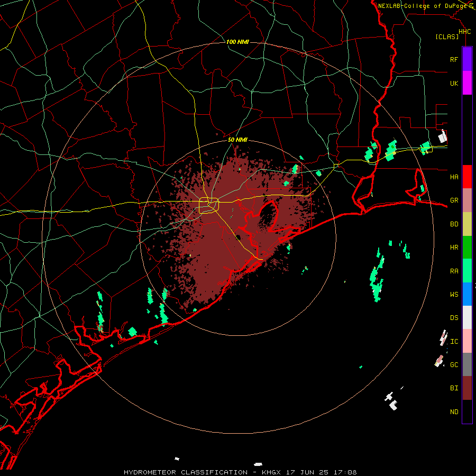Click the dark green HR legend swatch
The width and height of the screenshot is (476, 476).
(467, 248)
